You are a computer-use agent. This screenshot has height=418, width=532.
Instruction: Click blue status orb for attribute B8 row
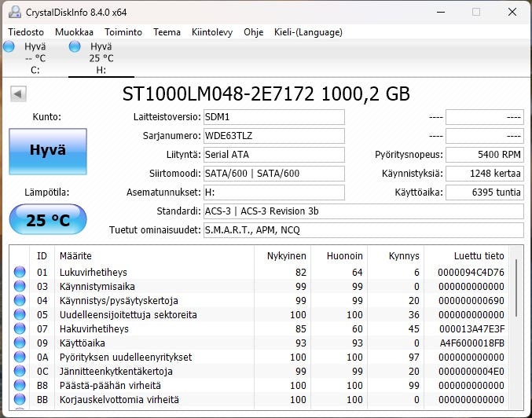[20, 386]
